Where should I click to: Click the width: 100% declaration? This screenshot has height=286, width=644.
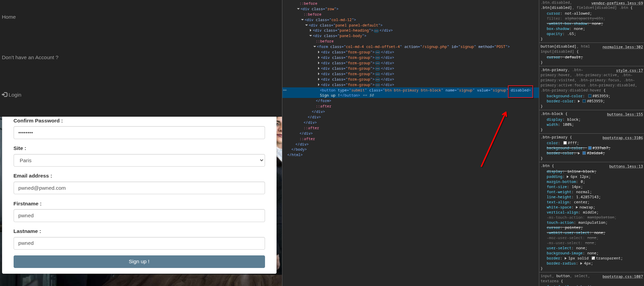(x=560, y=125)
